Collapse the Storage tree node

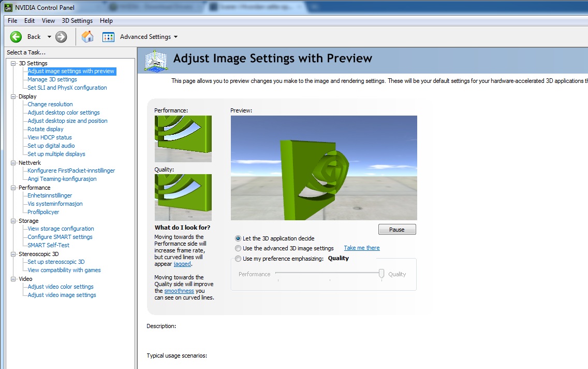coord(13,221)
